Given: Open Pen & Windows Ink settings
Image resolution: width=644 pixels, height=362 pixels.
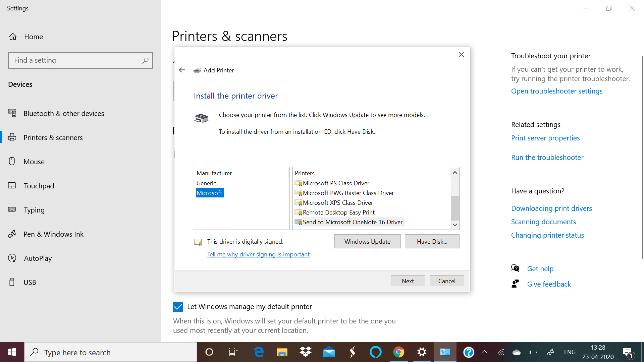Looking at the screenshot, I should 54,234.
